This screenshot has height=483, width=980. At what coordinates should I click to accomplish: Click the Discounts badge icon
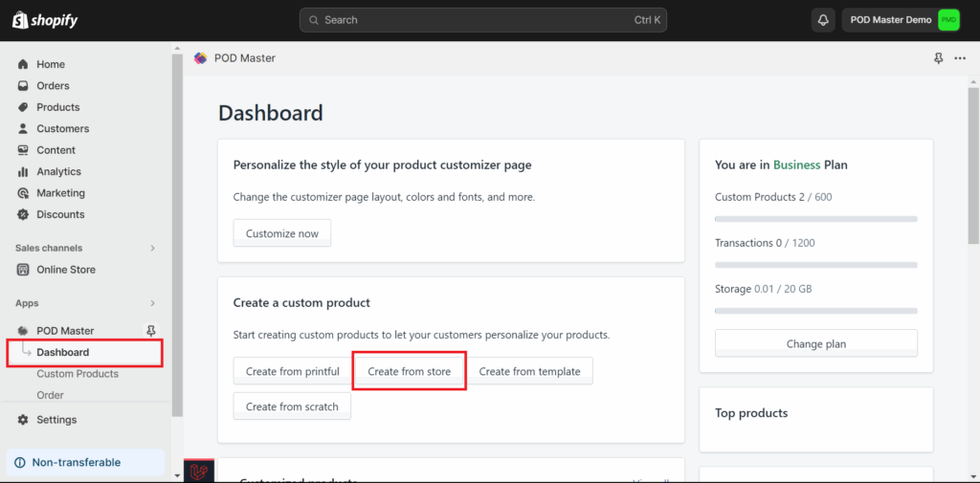click(x=23, y=214)
